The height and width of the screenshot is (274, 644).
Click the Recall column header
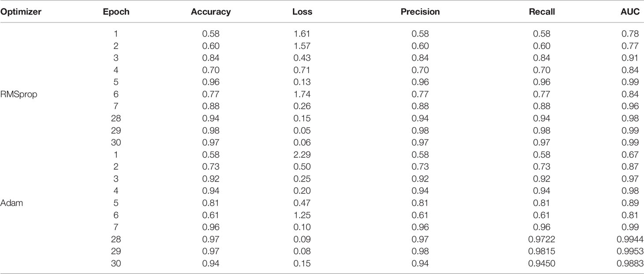coord(542,12)
